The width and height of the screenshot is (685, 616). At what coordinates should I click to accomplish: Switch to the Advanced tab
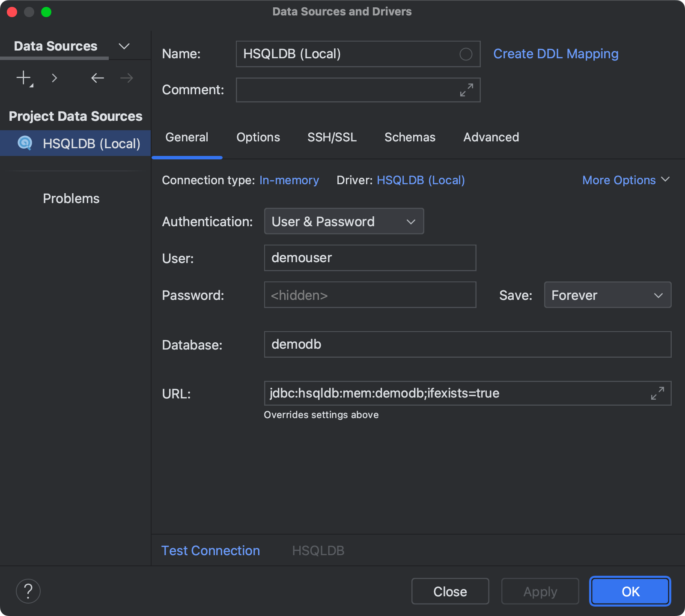(491, 137)
